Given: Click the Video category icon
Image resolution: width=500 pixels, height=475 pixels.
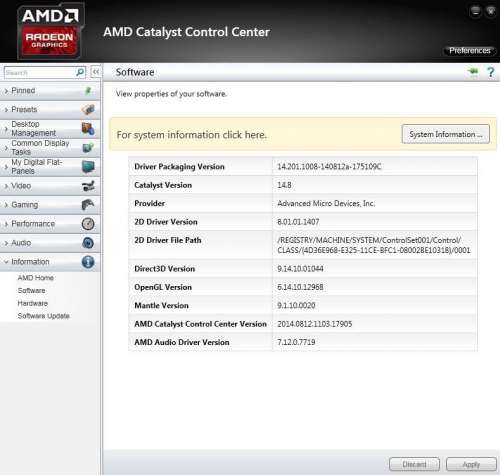Looking at the screenshot, I should (88, 186).
